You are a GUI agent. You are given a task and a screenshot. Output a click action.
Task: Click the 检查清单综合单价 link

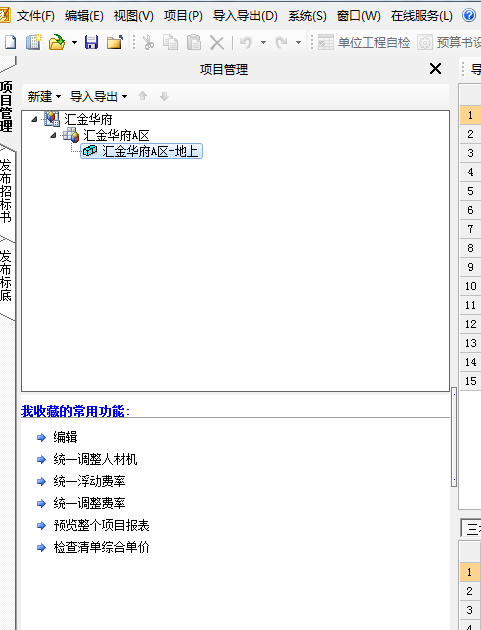pos(101,547)
